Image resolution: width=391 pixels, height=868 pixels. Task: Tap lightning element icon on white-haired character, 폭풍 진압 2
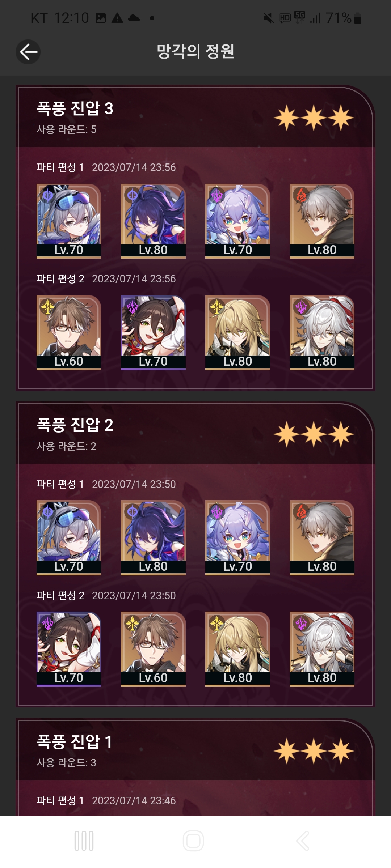(x=301, y=623)
